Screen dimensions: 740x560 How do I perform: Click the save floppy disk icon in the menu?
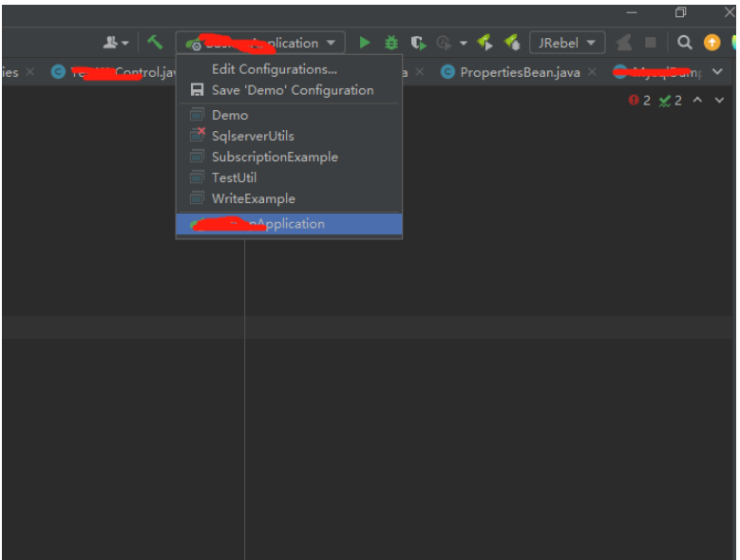click(x=197, y=90)
